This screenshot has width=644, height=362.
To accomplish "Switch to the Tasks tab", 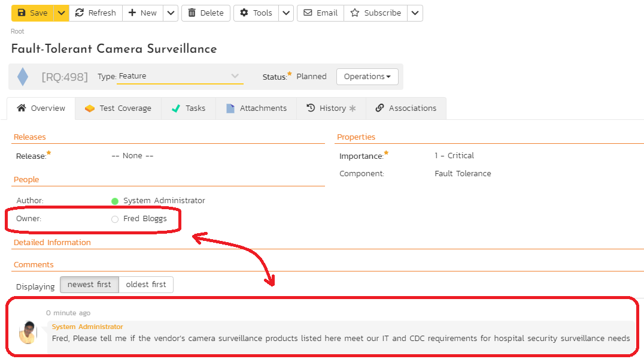I will (x=188, y=108).
